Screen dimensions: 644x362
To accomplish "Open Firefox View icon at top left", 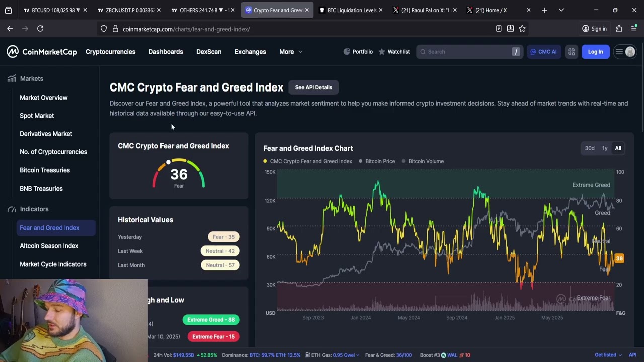I will [8, 10].
